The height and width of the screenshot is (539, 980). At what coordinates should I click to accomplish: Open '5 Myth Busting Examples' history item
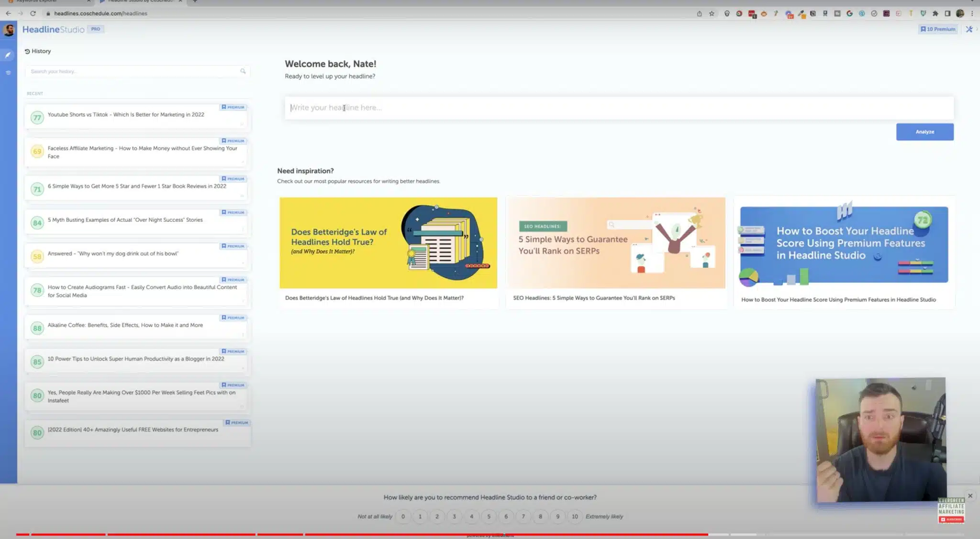click(x=137, y=221)
